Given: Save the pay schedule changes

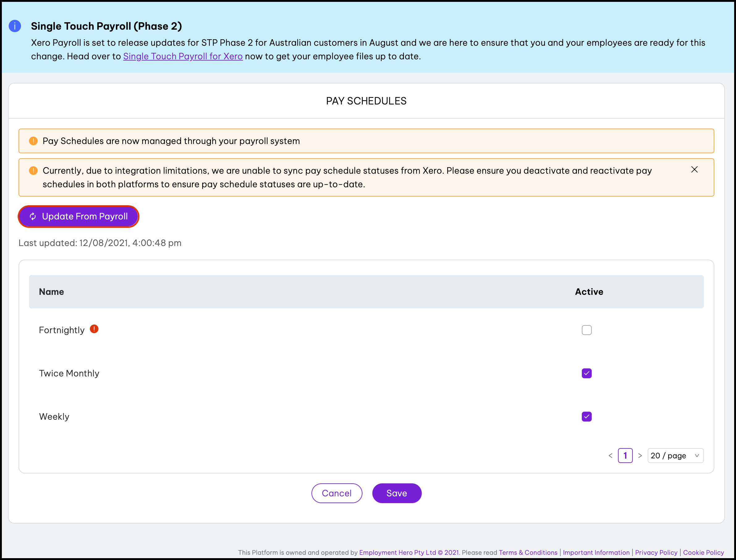Looking at the screenshot, I should coord(396,493).
